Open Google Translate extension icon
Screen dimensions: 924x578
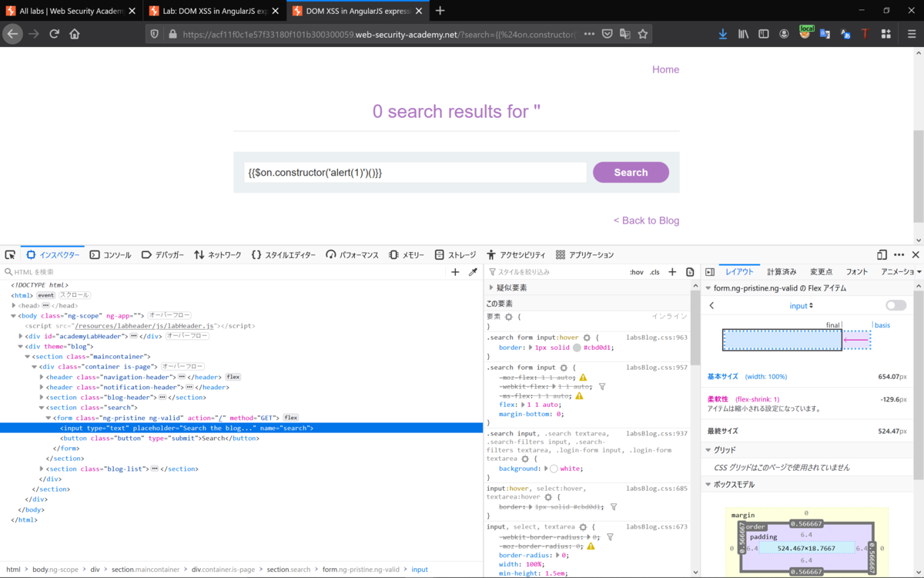point(825,34)
